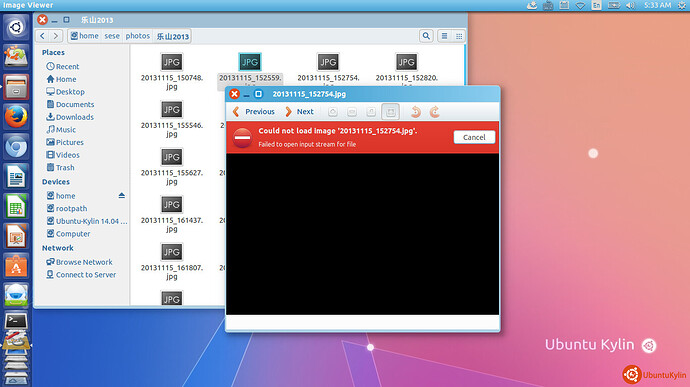Image resolution: width=690 pixels, height=387 pixels.
Task: Open Desktop in Places sidebar
Action: pyautogui.click(x=65, y=92)
